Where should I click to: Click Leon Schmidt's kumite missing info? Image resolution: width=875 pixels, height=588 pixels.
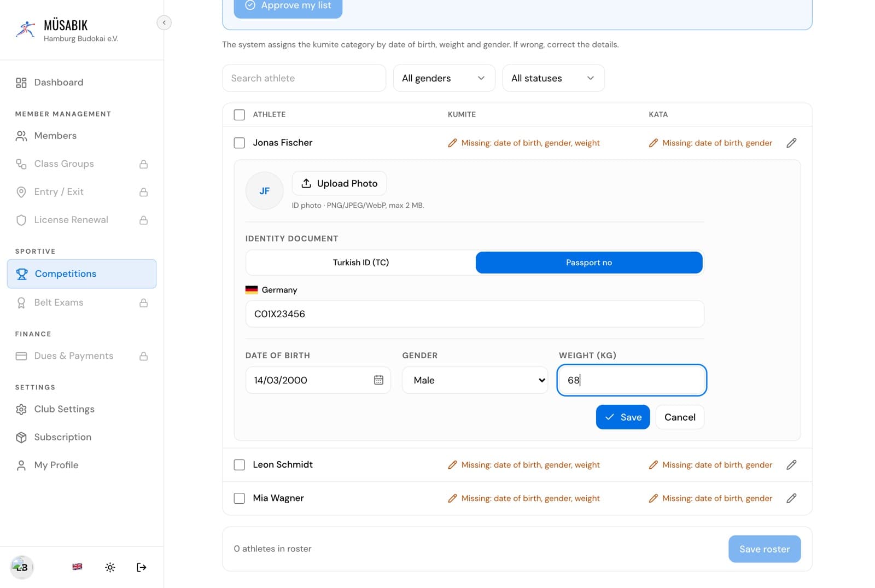point(524,465)
